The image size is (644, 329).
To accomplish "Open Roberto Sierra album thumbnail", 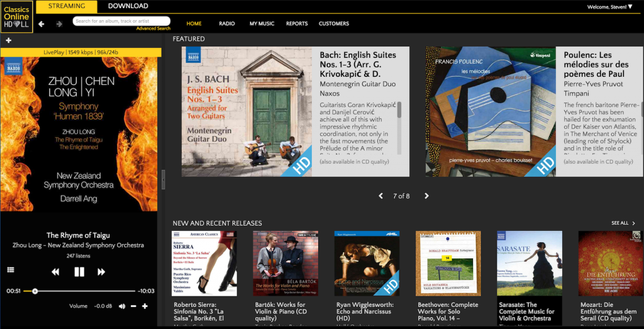I will coord(204,264).
